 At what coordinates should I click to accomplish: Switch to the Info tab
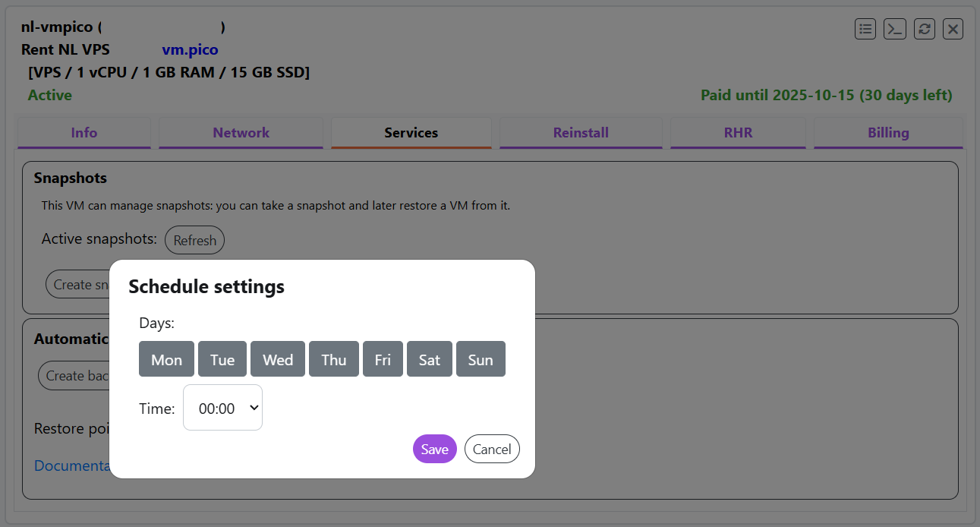(84, 133)
